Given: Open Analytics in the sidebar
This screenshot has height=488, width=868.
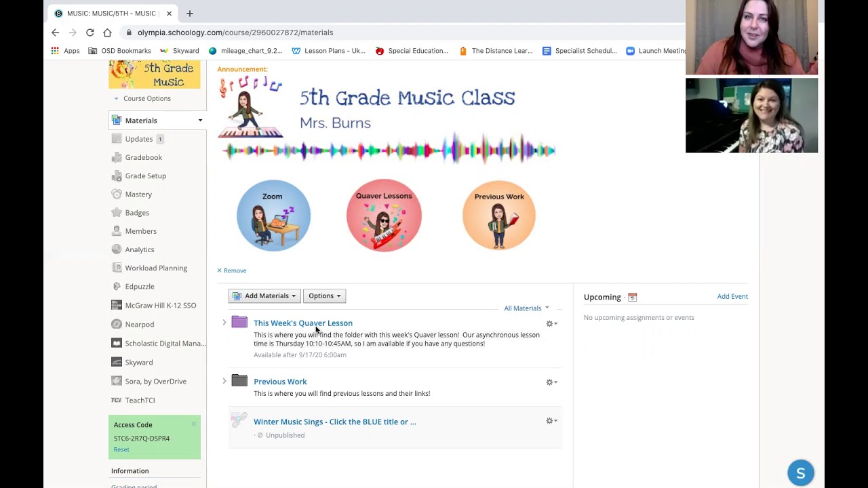Looking at the screenshot, I should click(x=139, y=249).
